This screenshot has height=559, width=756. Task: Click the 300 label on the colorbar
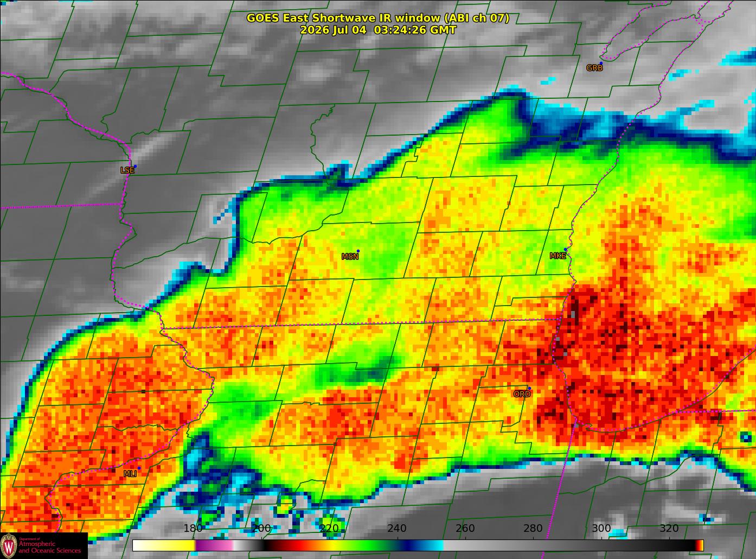point(601,529)
